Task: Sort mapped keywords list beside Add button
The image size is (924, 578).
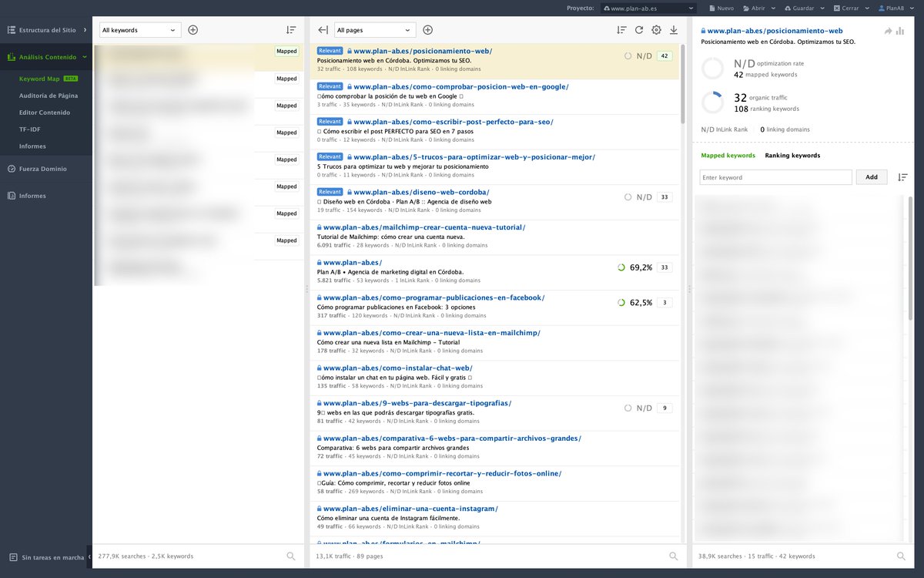Action: pos(902,177)
